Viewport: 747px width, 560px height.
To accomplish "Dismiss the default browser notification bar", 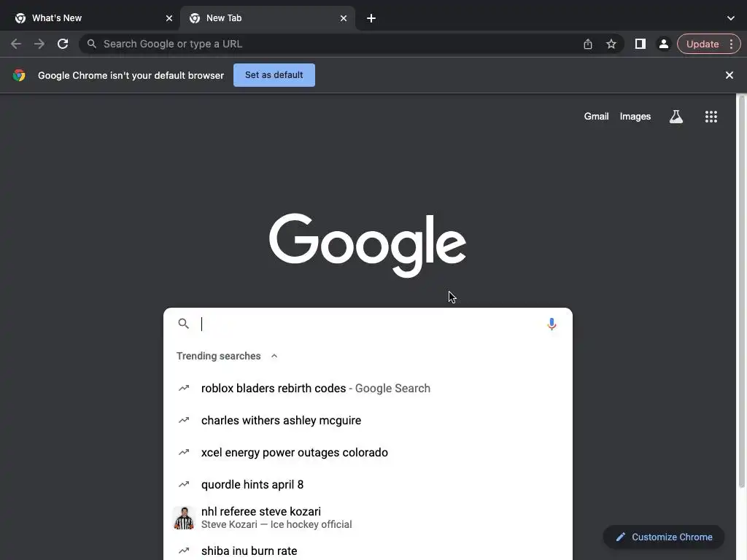I will pyautogui.click(x=729, y=75).
